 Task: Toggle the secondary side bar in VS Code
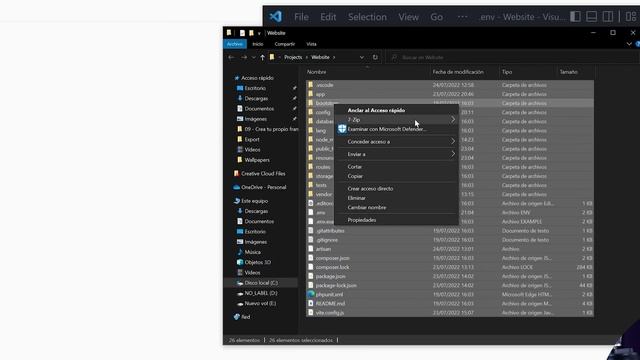tap(608, 16)
